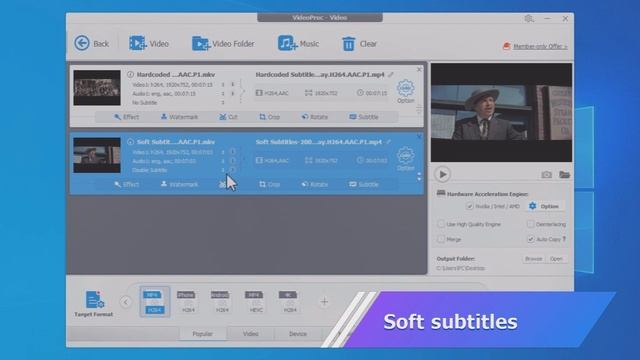Open the settings gear in title bar
Viewport: 640px width, 360px height.
point(529,18)
